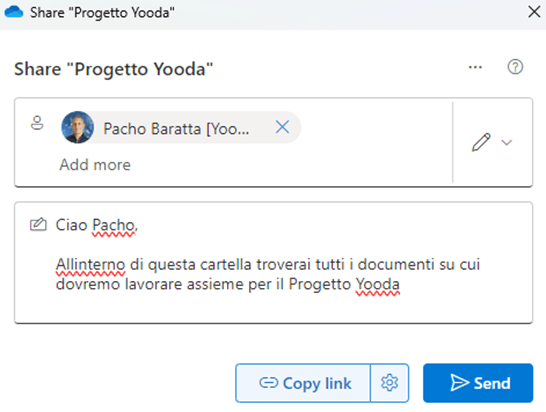Open the help question mark icon

[x=515, y=67]
